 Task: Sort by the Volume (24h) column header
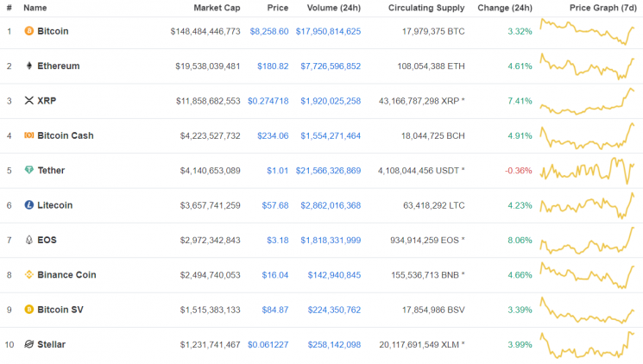[334, 8]
